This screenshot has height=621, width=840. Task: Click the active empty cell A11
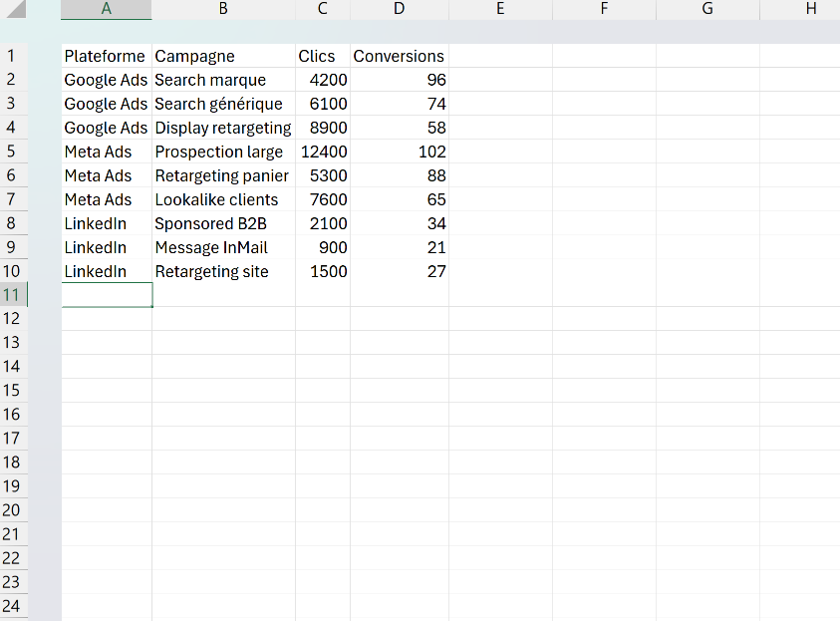pos(107,295)
